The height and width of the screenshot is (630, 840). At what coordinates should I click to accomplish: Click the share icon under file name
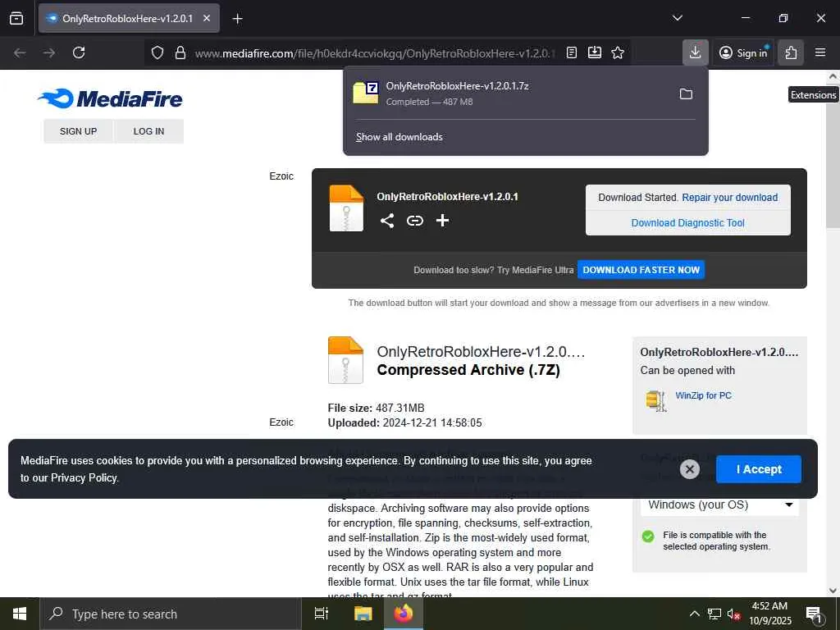(387, 221)
